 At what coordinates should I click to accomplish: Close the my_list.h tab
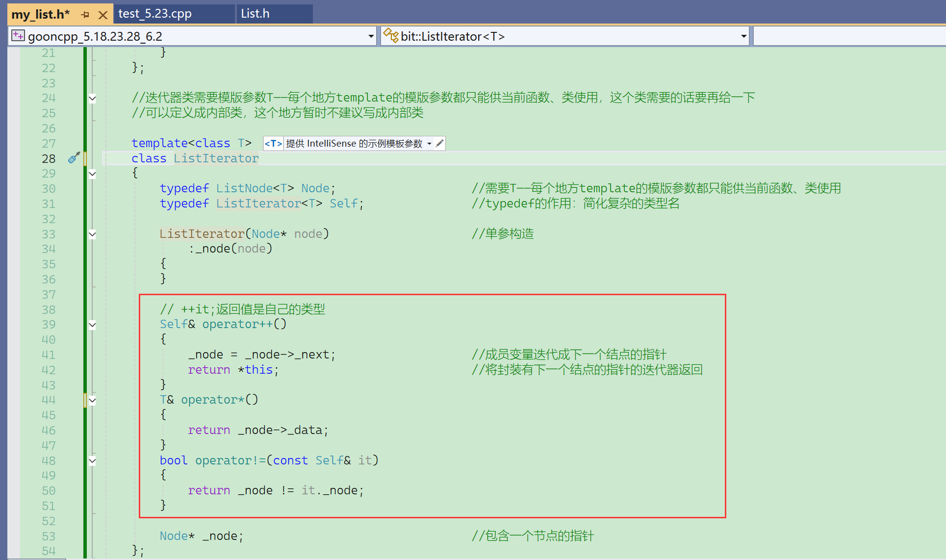click(102, 15)
